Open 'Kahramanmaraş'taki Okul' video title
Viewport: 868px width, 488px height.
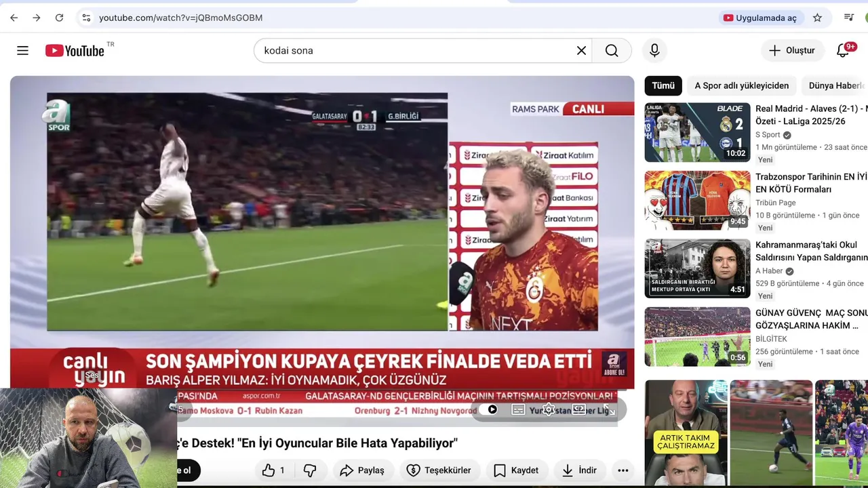(x=811, y=251)
